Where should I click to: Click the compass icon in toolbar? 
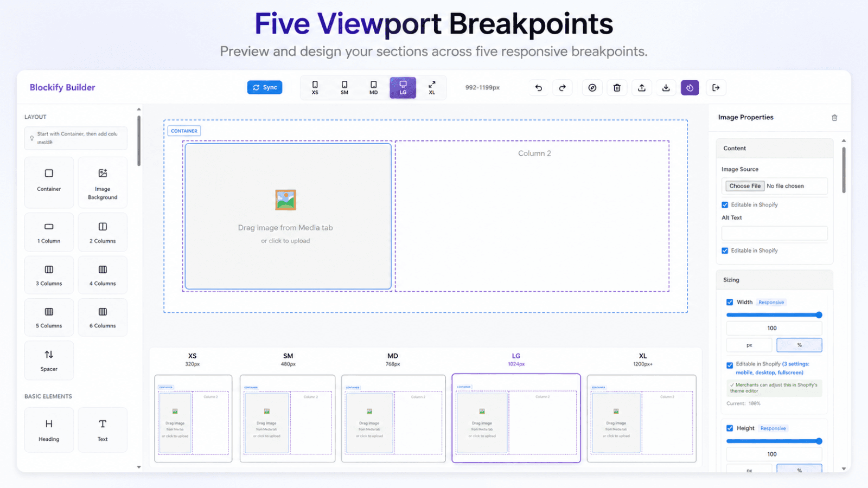592,88
